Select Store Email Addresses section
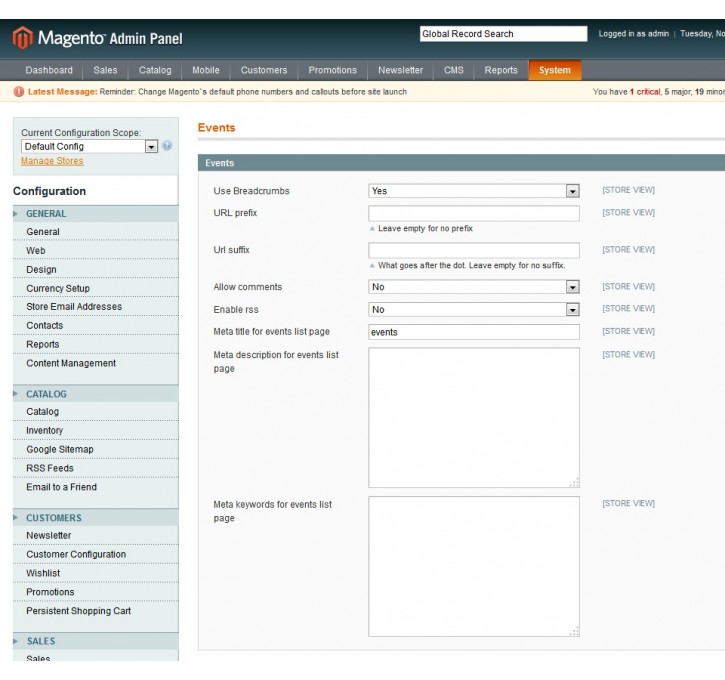This screenshot has width=725, height=680. pyautogui.click(x=95, y=306)
